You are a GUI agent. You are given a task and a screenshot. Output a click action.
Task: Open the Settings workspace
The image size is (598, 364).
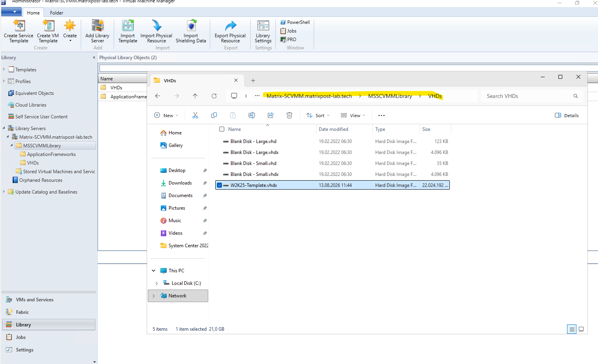[49, 350]
